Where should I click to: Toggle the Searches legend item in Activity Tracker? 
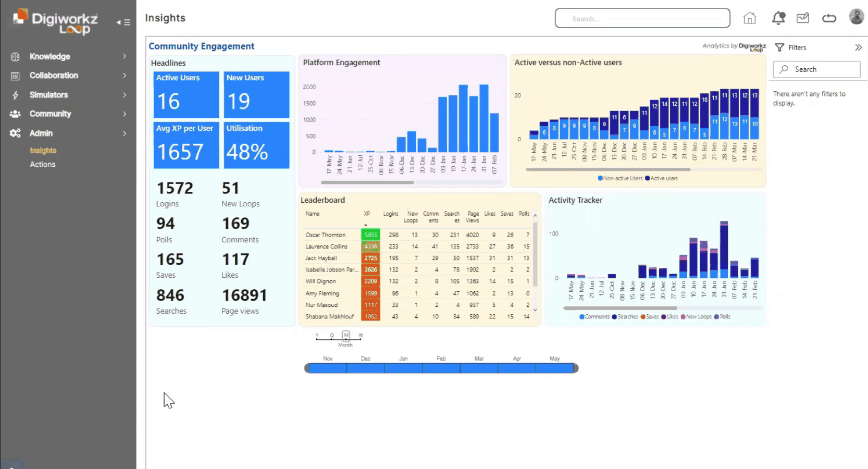[x=625, y=317]
